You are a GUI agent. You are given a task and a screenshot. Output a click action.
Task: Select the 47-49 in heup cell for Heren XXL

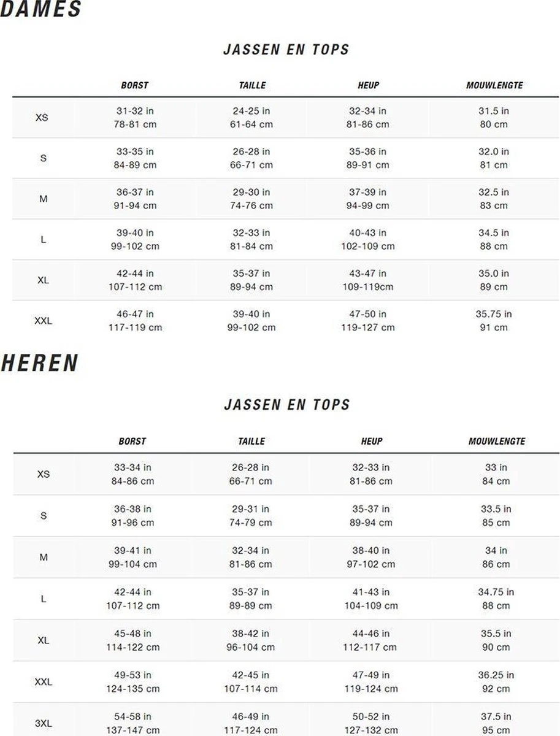point(371,675)
